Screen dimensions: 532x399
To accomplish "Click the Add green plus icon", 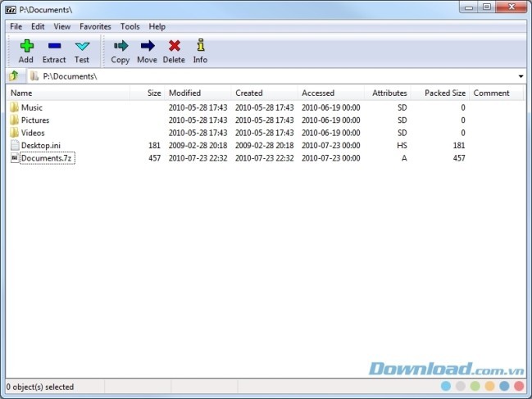I will (x=26, y=46).
